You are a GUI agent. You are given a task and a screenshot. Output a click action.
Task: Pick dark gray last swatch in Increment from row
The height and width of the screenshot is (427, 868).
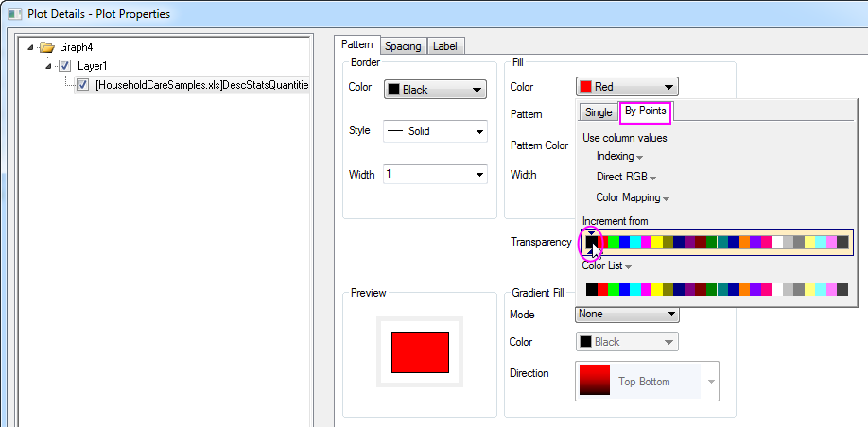pyautogui.click(x=842, y=242)
